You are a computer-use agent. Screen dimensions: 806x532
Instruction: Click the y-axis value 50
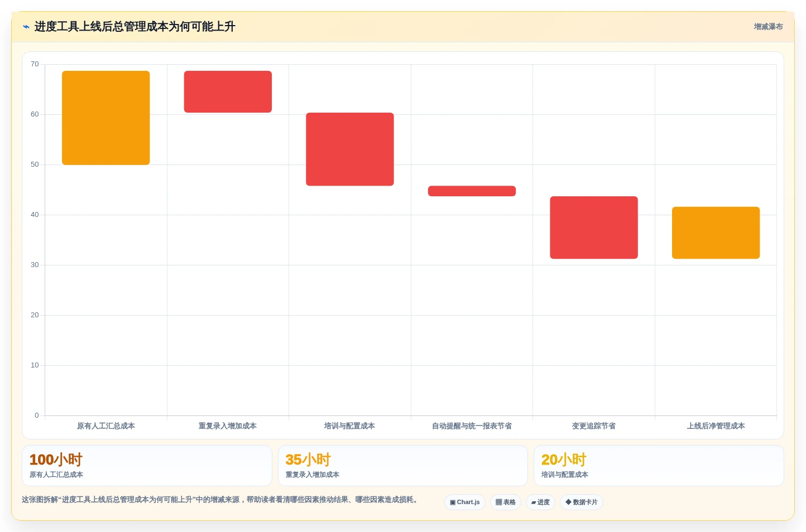coord(35,165)
